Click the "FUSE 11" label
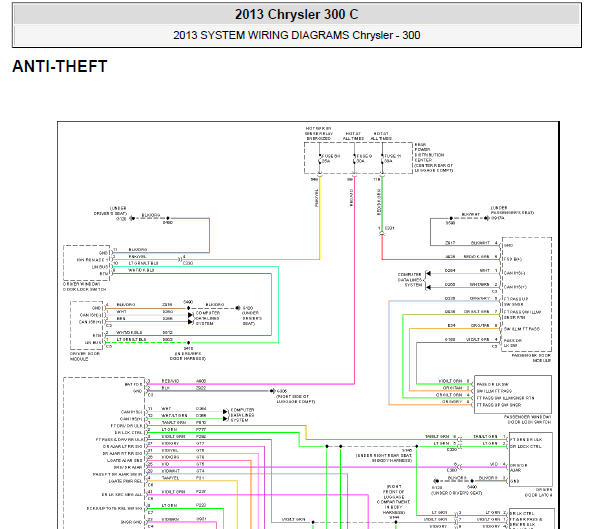This screenshot has height=529, width=604. 393,156
